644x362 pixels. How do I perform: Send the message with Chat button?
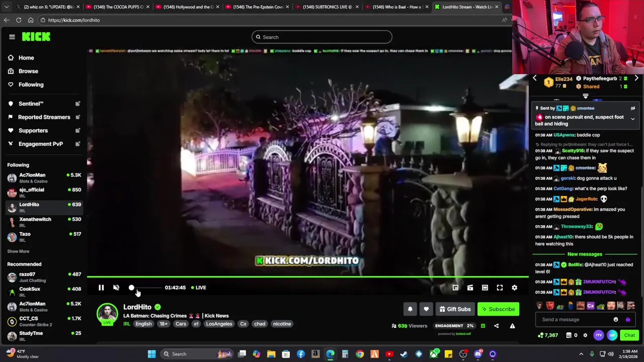coord(629,335)
